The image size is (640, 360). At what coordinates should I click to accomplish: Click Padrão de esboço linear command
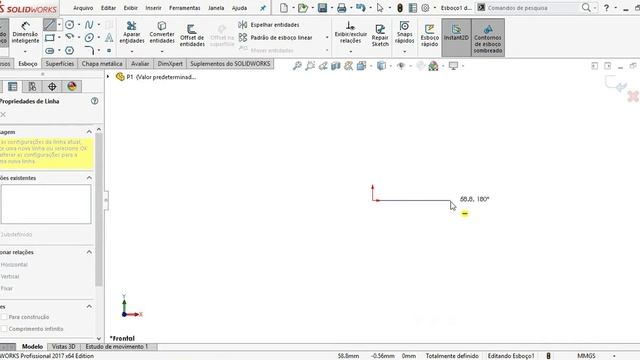276,38
